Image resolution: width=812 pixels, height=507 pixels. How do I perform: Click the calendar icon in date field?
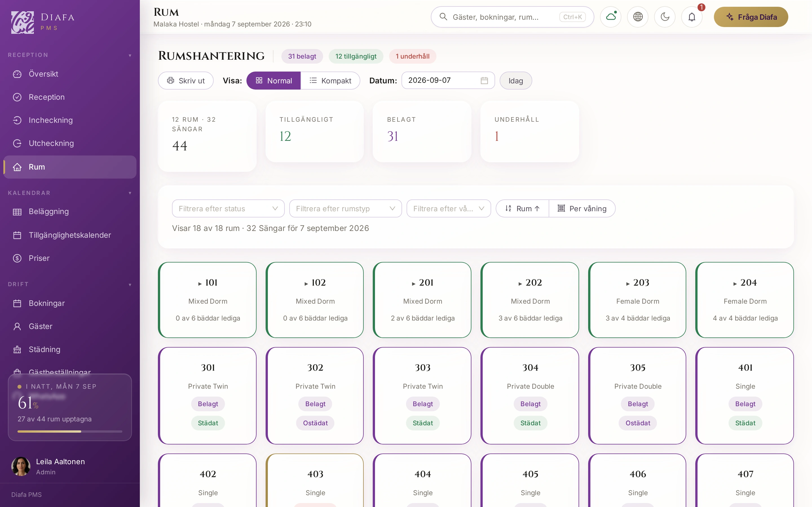(x=484, y=81)
